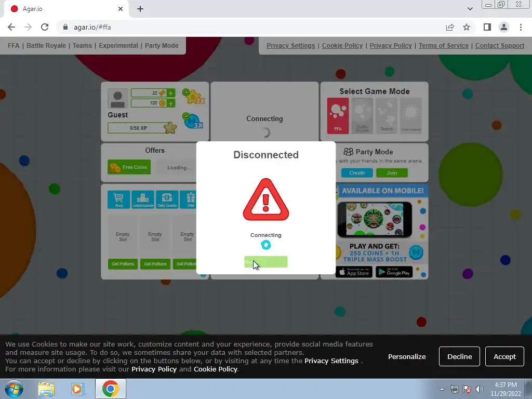Open the Chrome profile icon
Viewport: 532px width, 399px height.
point(504,27)
